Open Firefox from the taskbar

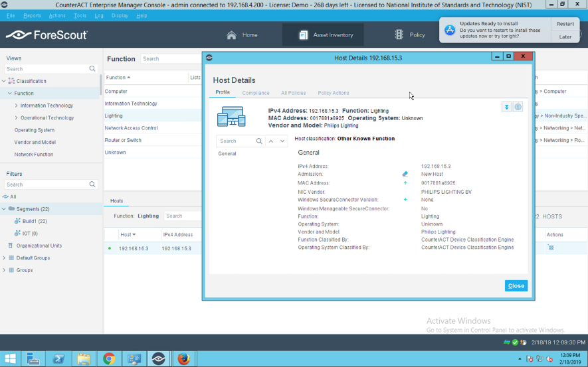(x=184, y=359)
